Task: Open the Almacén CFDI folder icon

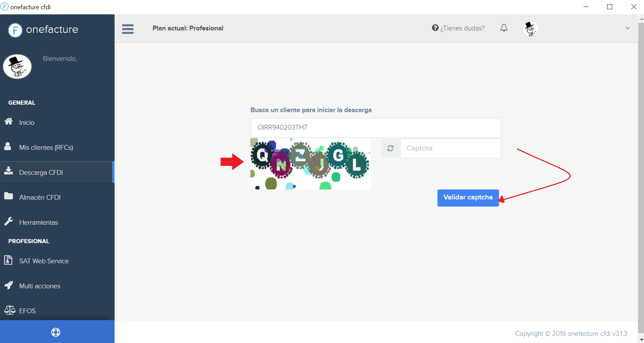Action: coord(9,197)
